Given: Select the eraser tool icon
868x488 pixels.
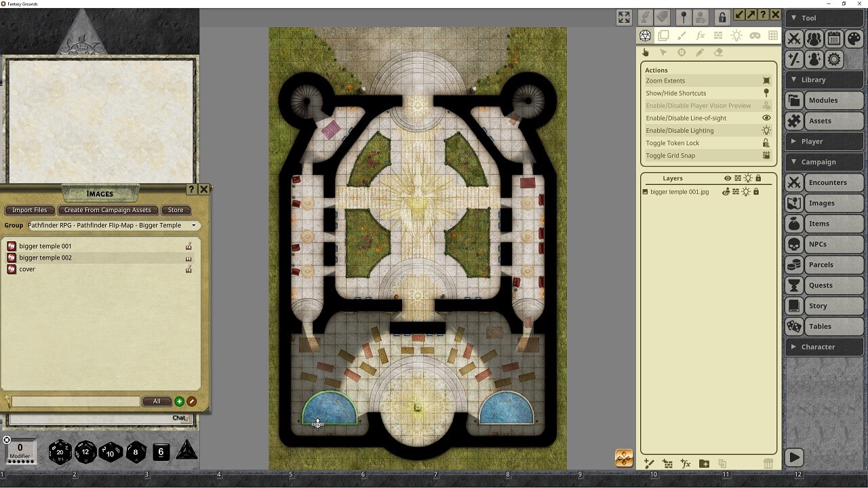Looking at the screenshot, I should tap(718, 52).
